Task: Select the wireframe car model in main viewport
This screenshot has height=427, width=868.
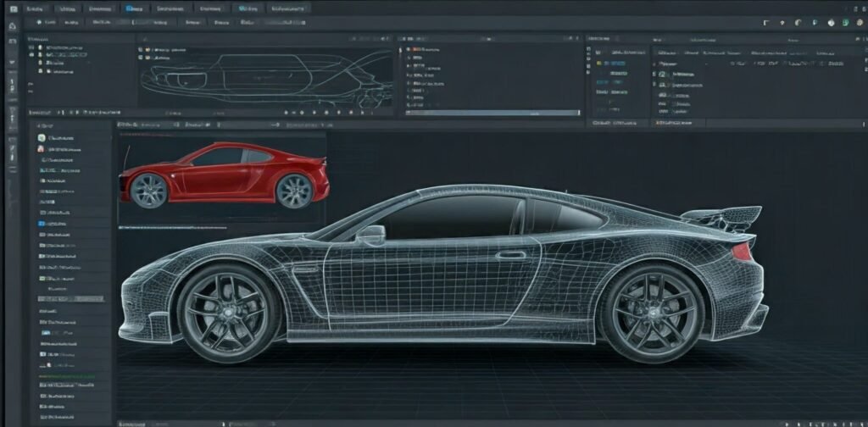Action: [442, 274]
